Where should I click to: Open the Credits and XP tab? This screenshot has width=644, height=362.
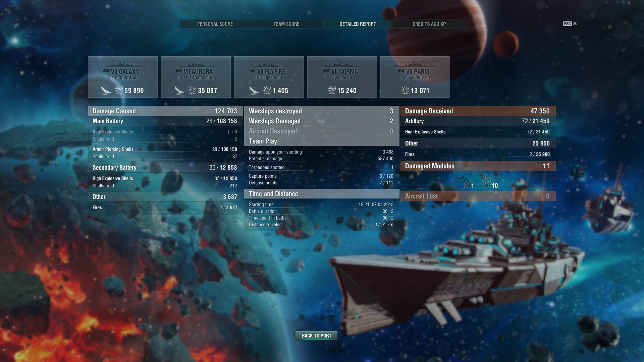[x=429, y=24]
